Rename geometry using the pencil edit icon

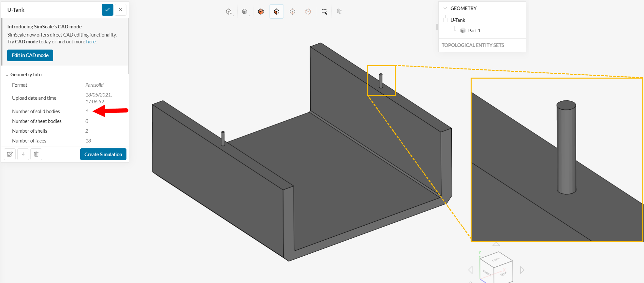click(x=10, y=154)
